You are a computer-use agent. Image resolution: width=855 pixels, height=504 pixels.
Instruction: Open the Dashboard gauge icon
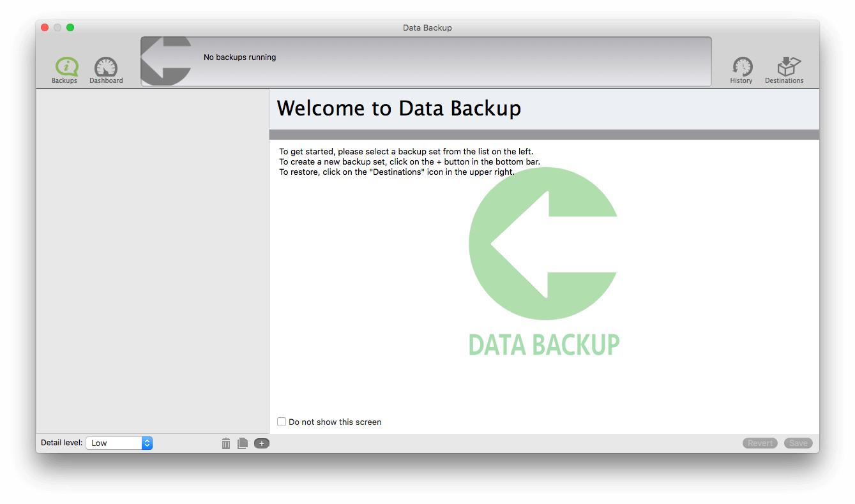(x=106, y=70)
